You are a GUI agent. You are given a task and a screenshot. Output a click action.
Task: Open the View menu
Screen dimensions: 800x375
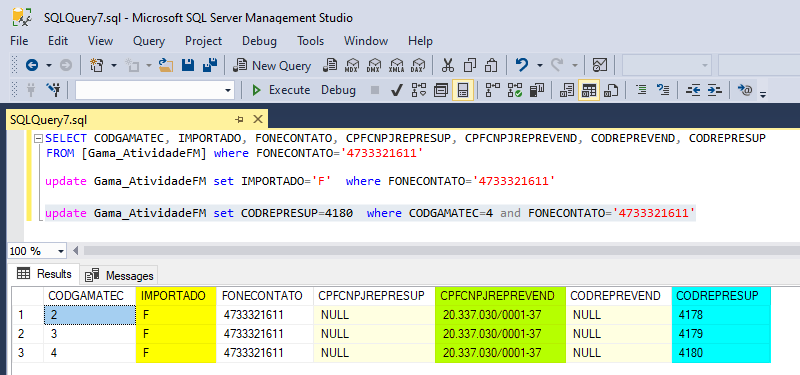tap(101, 41)
